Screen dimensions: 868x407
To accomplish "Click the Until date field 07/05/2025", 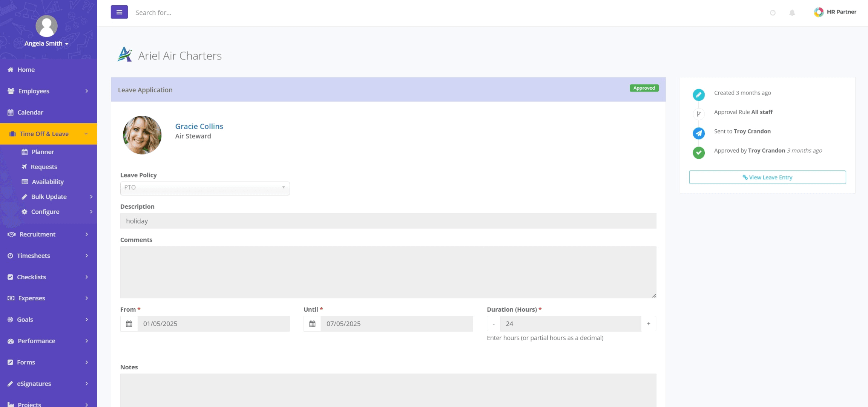I will [397, 324].
